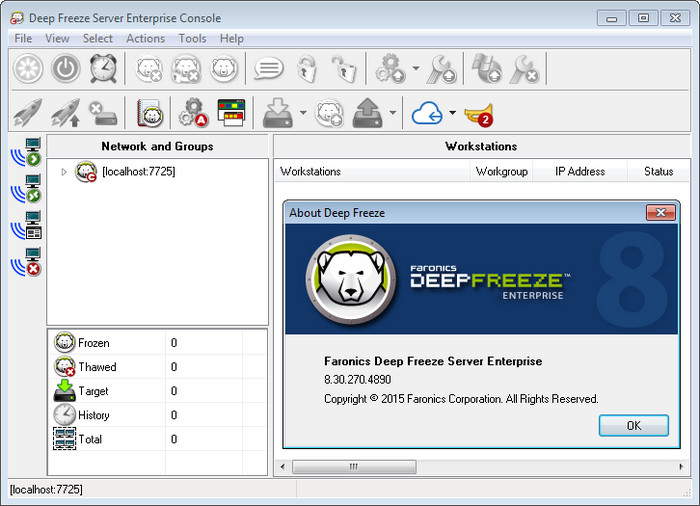Sort by Workgroup column header
Screen dimensions: 700x506
tap(502, 171)
